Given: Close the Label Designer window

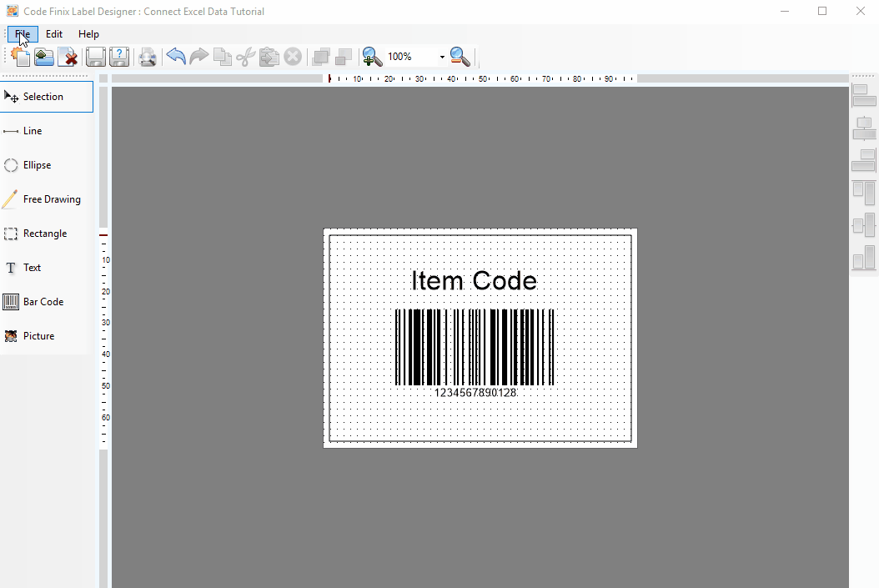Looking at the screenshot, I should coord(861,11).
